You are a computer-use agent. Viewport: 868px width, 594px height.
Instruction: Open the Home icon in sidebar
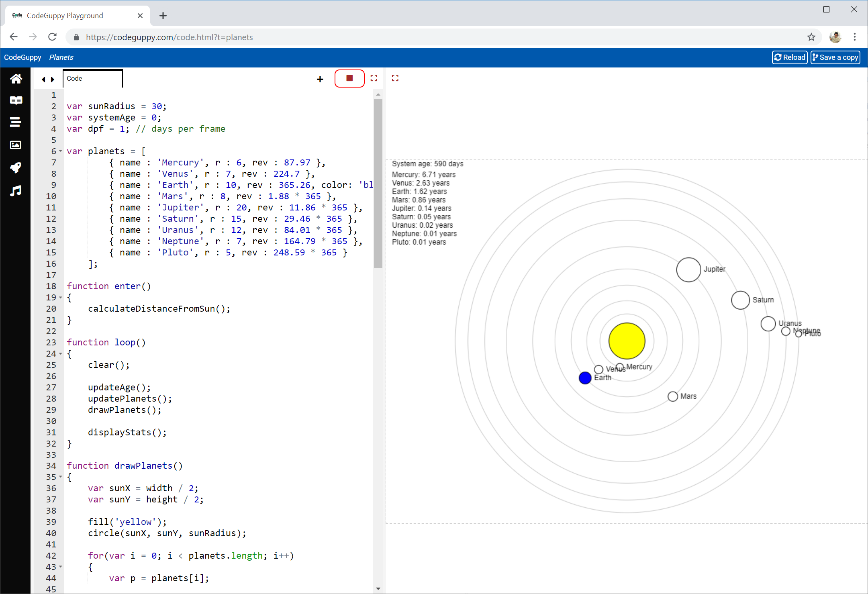[x=16, y=79]
